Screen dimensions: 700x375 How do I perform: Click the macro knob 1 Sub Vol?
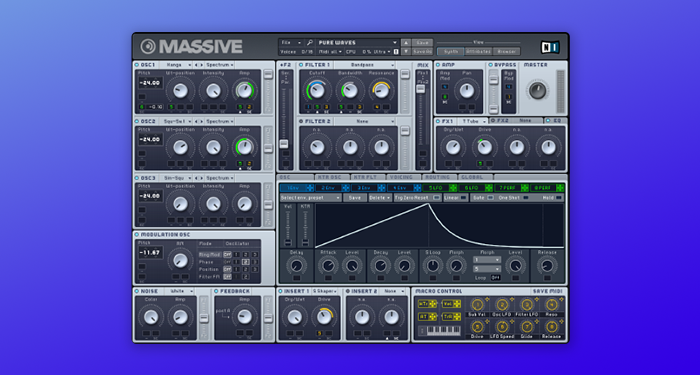pos(477,305)
